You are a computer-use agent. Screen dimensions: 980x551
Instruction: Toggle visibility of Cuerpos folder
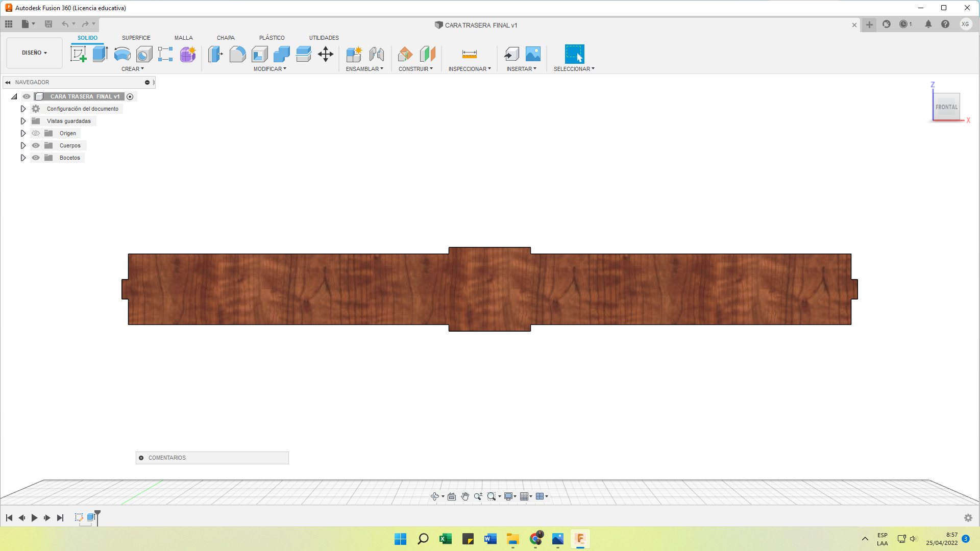(x=36, y=145)
